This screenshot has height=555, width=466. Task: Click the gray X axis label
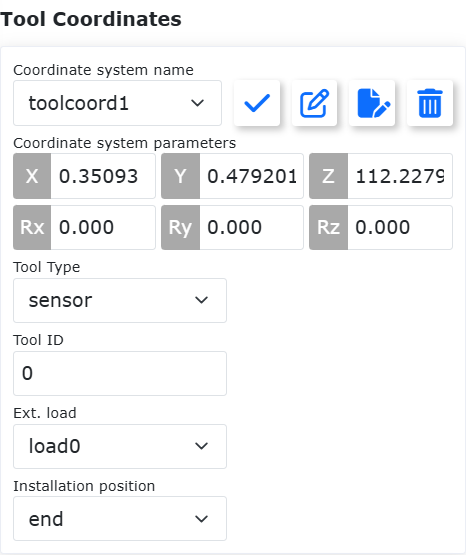click(x=32, y=176)
